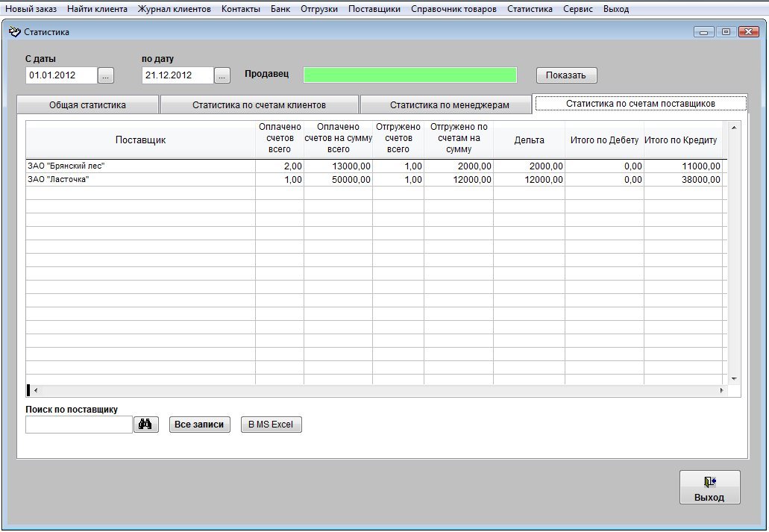
Task: Click the Все записи button
Action: point(198,425)
